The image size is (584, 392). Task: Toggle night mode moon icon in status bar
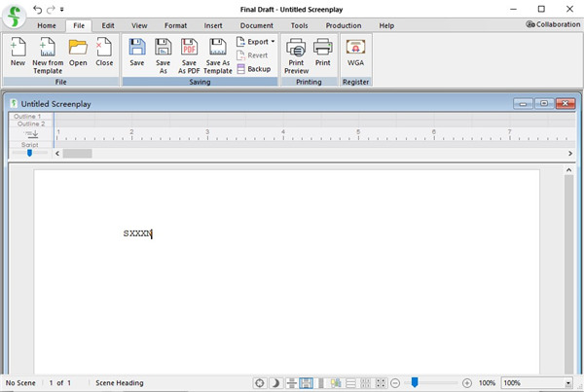pyautogui.click(x=275, y=383)
